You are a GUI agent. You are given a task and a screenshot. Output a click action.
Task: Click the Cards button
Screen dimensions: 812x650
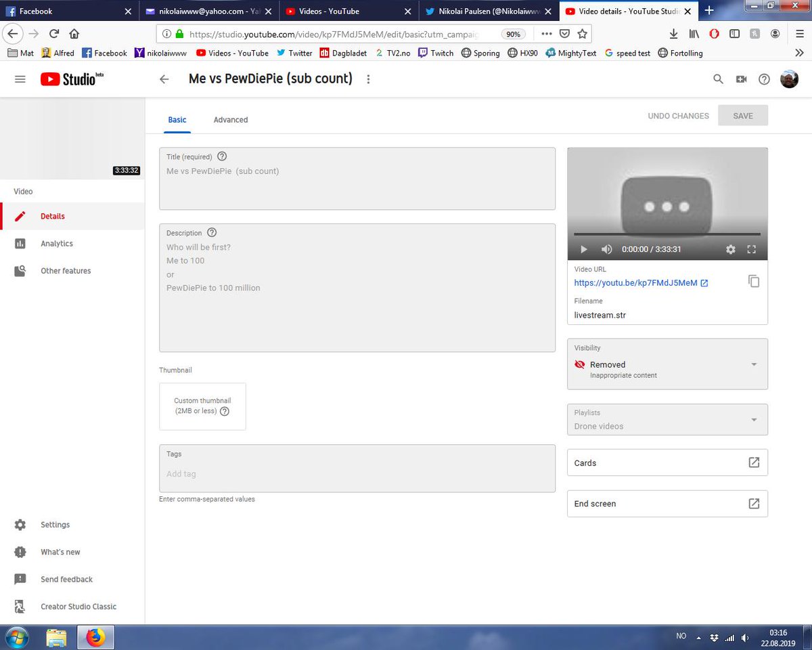tap(667, 462)
